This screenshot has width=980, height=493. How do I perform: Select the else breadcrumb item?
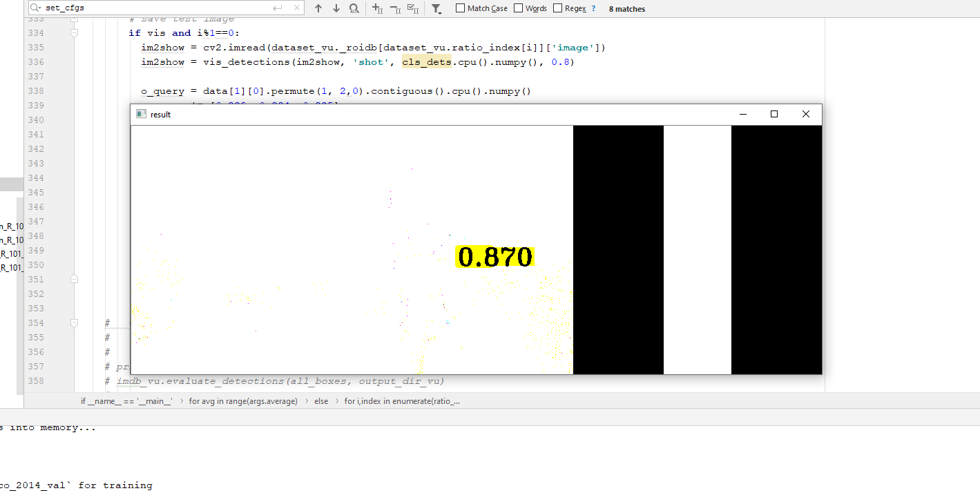[320, 400]
